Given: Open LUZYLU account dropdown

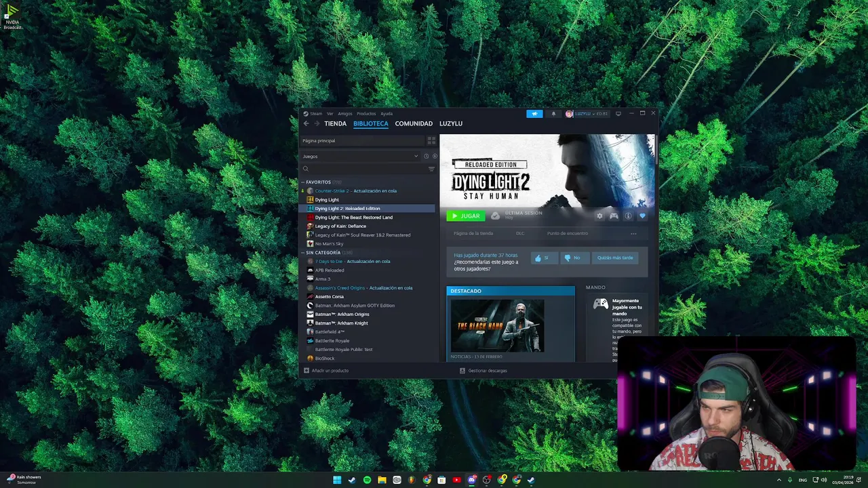Looking at the screenshot, I should (587, 114).
